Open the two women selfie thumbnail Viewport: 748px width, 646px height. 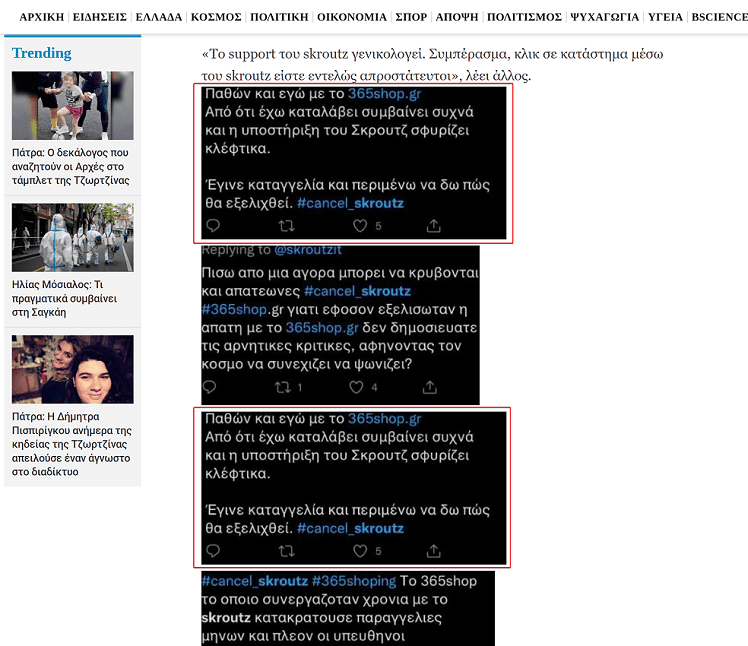tap(73, 369)
